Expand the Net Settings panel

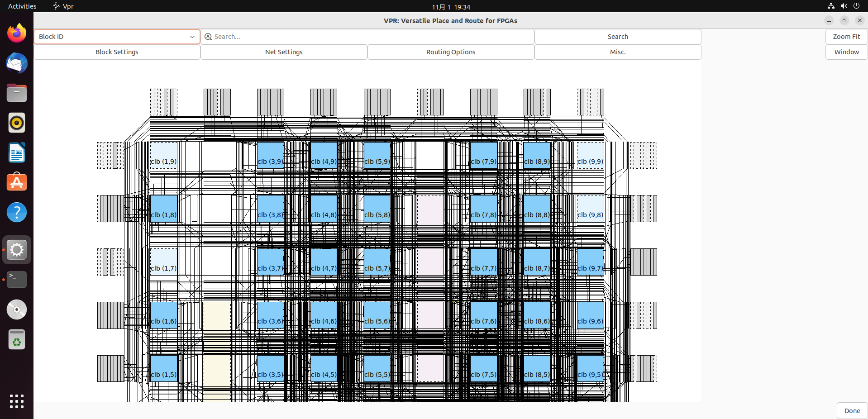click(x=284, y=52)
